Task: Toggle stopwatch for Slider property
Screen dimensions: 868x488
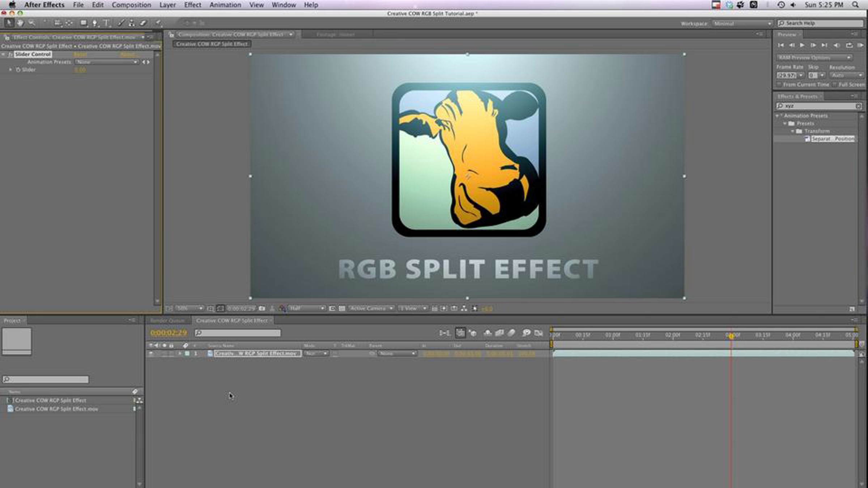Action: (x=18, y=70)
